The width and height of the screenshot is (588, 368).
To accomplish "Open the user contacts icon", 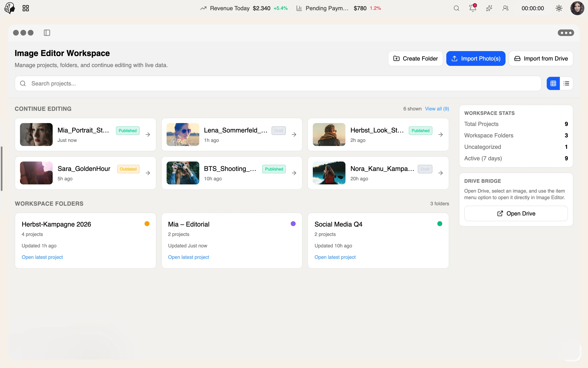I will pyautogui.click(x=505, y=8).
